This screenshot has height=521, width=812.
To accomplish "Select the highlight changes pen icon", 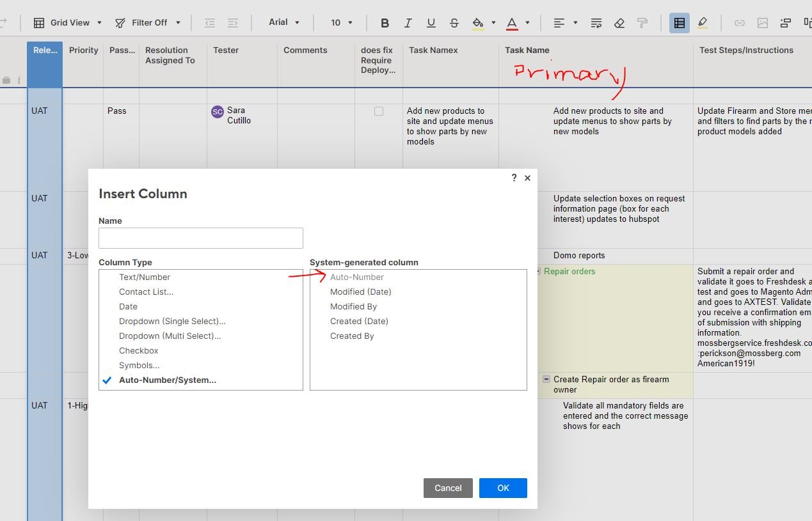I will pyautogui.click(x=702, y=22).
